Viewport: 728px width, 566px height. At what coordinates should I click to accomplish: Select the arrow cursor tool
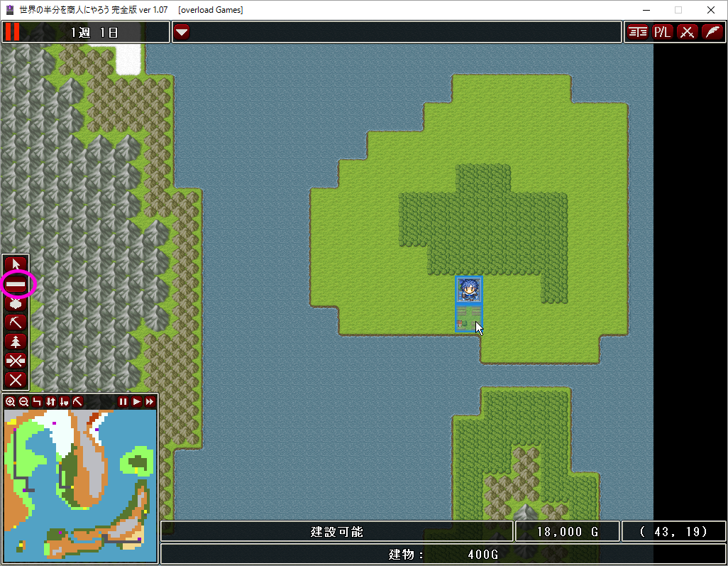16,264
